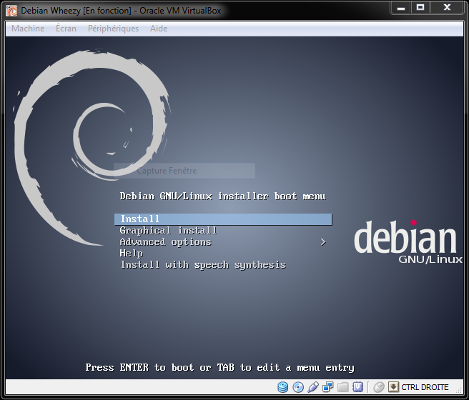Click the window resize grip in the status bar

coord(459,390)
